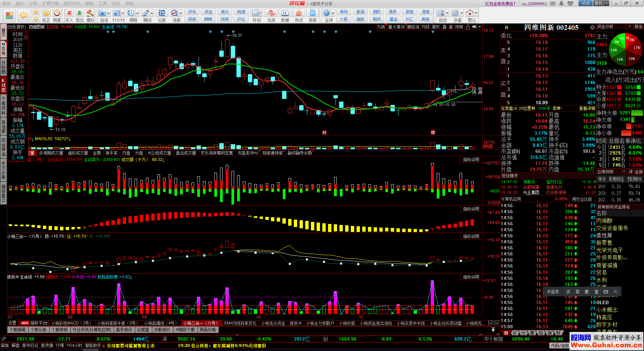Click the 卖出 sell icon

coord(79,16)
